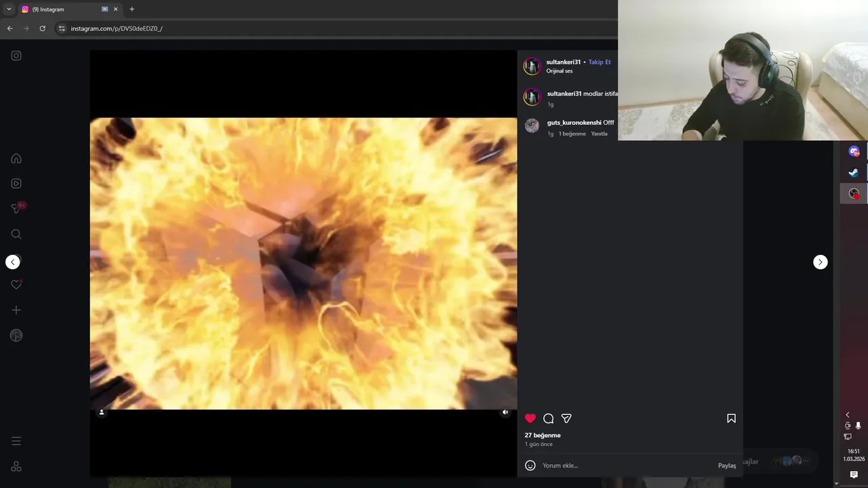Follow user via Takip Et
This screenshot has height=488, width=868.
[x=599, y=62]
